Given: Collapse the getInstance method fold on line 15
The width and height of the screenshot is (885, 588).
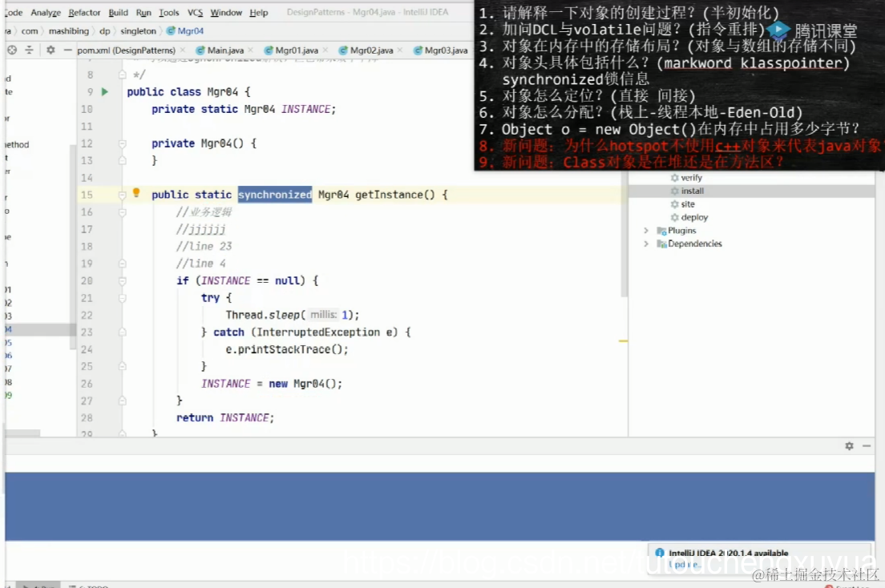Looking at the screenshot, I should point(123,195).
